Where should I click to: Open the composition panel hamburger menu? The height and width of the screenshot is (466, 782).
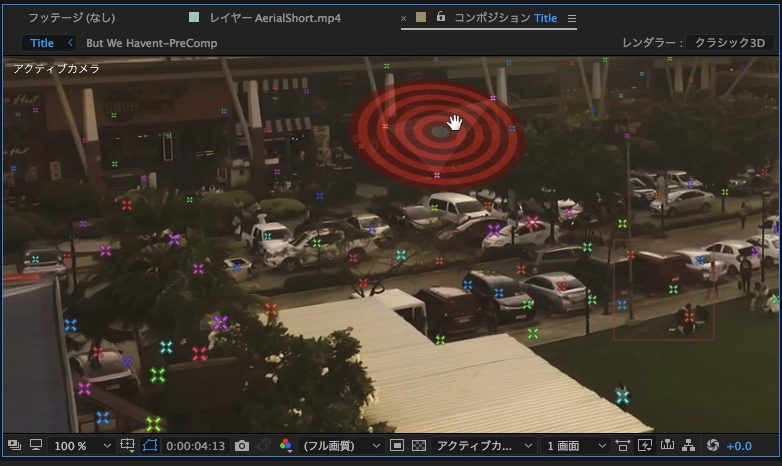click(x=572, y=18)
